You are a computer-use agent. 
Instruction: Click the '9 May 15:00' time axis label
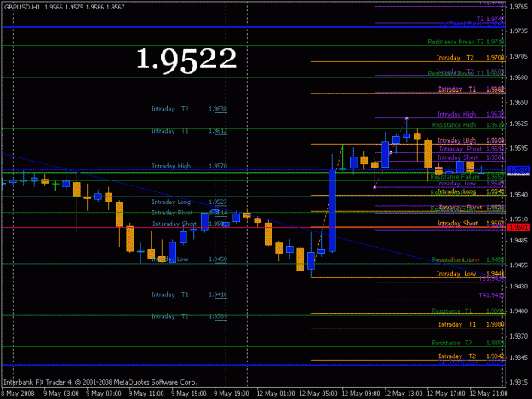point(189,393)
